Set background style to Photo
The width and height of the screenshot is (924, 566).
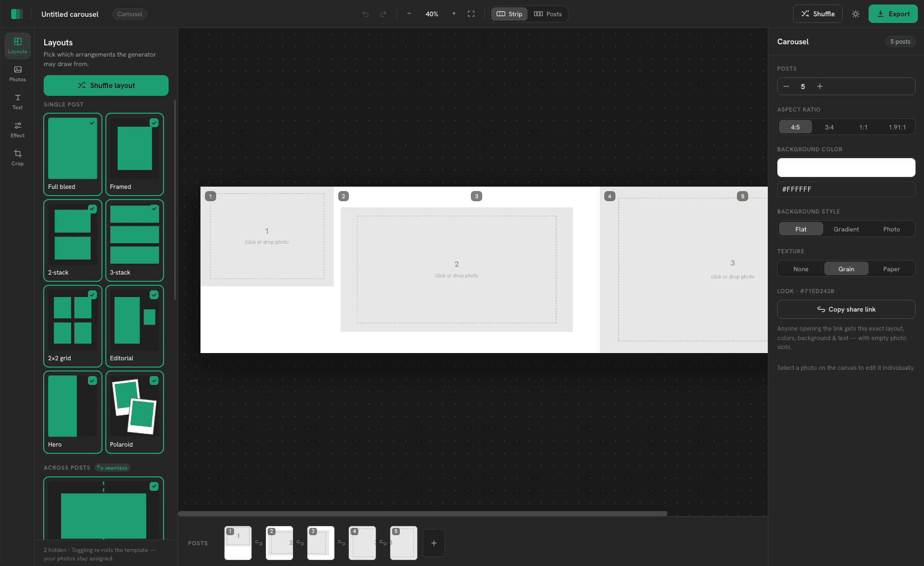coord(892,229)
